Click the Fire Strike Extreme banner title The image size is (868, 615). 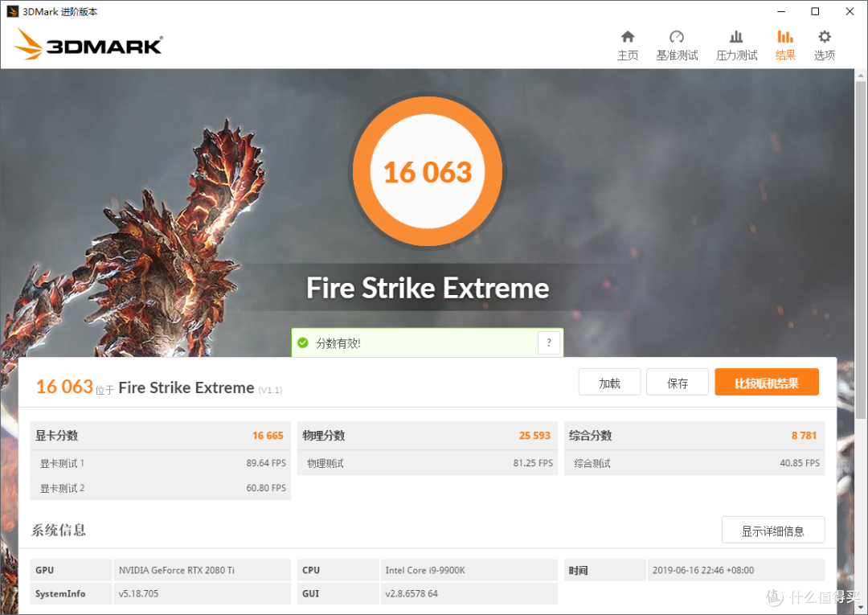(428, 288)
